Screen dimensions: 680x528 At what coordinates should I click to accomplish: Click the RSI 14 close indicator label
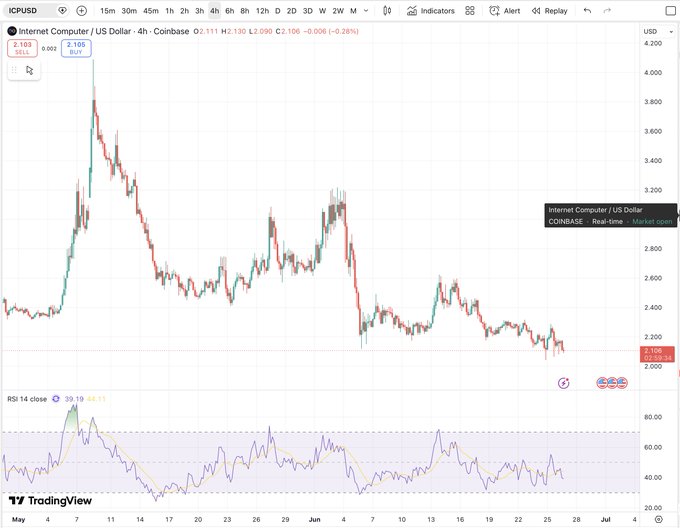pos(27,399)
